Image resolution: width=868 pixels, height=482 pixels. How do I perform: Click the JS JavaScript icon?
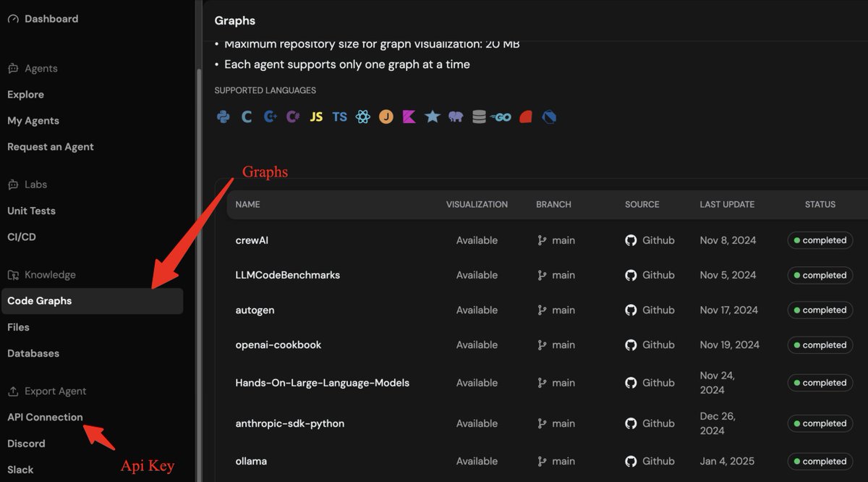point(316,117)
